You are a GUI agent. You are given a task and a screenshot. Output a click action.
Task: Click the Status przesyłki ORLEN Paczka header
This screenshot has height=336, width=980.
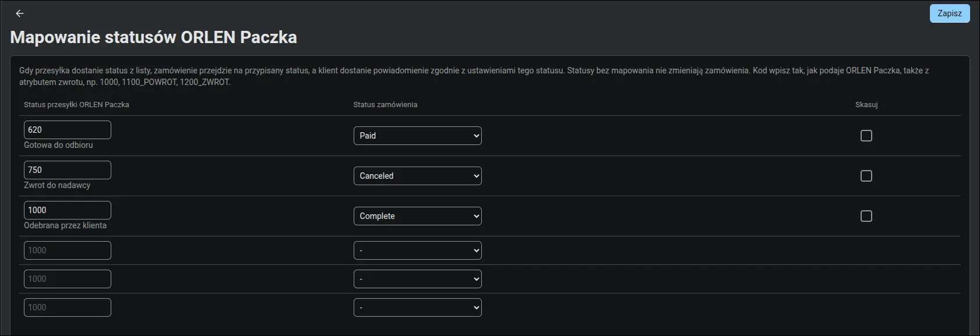(76, 105)
